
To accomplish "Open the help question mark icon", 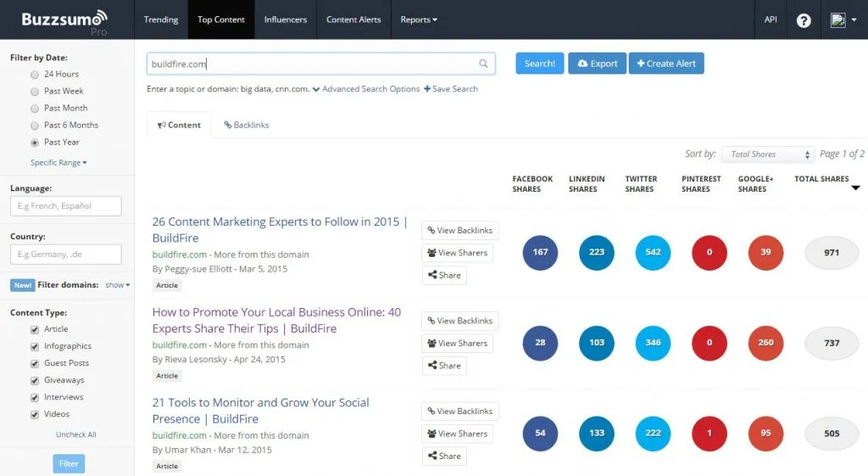I will (804, 20).
